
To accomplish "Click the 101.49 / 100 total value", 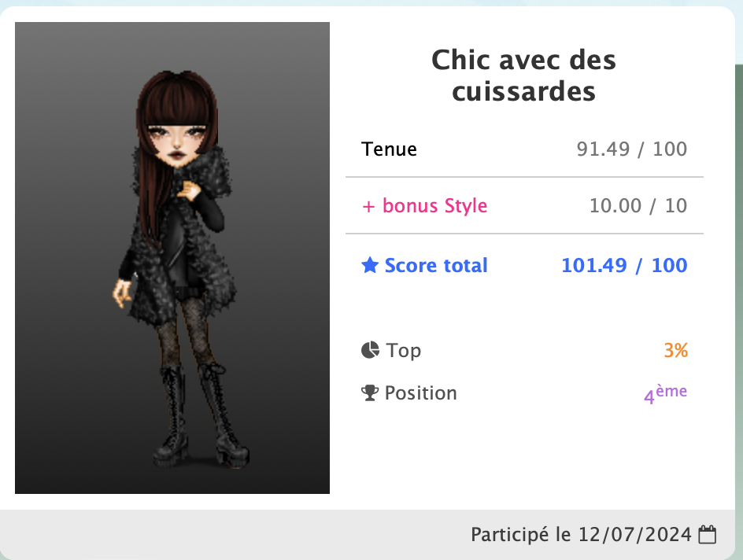I will pos(624,266).
